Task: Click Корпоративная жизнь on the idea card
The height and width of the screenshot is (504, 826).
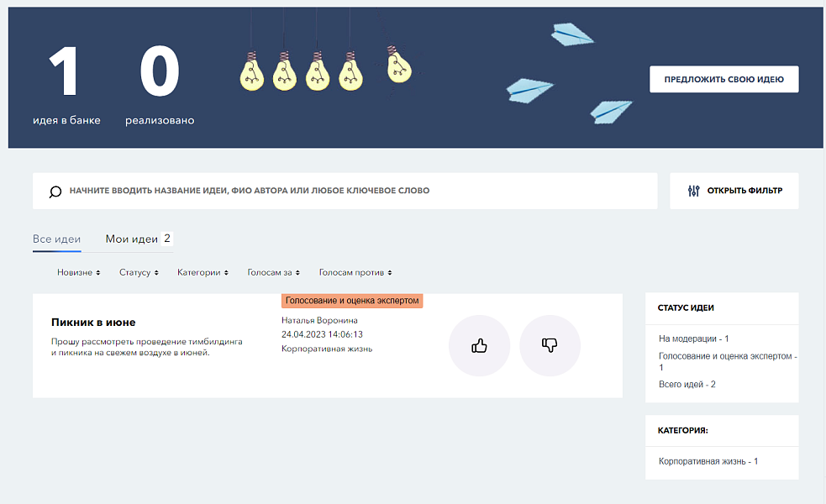Action: pyautogui.click(x=327, y=349)
